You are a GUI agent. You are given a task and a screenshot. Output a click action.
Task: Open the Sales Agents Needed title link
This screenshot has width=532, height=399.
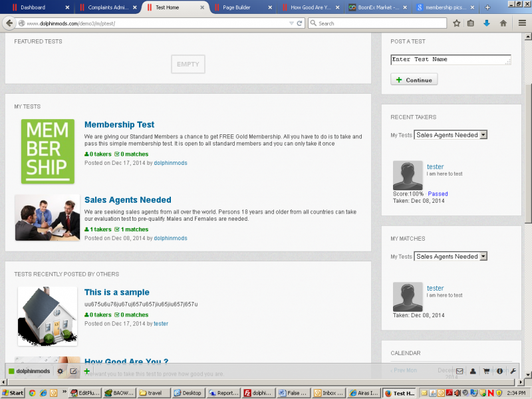click(128, 200)
